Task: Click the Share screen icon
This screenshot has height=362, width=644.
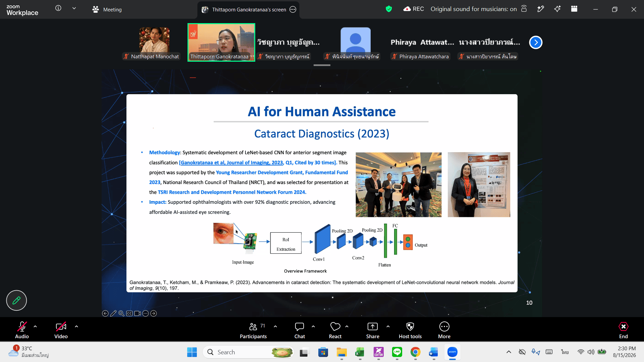Action: (373, 330)
